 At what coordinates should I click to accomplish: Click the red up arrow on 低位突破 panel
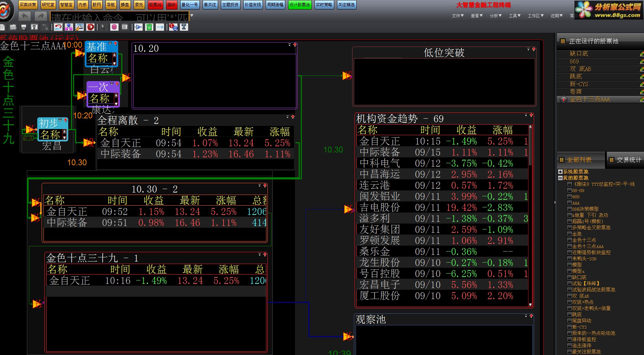click(x=534, y=49)
